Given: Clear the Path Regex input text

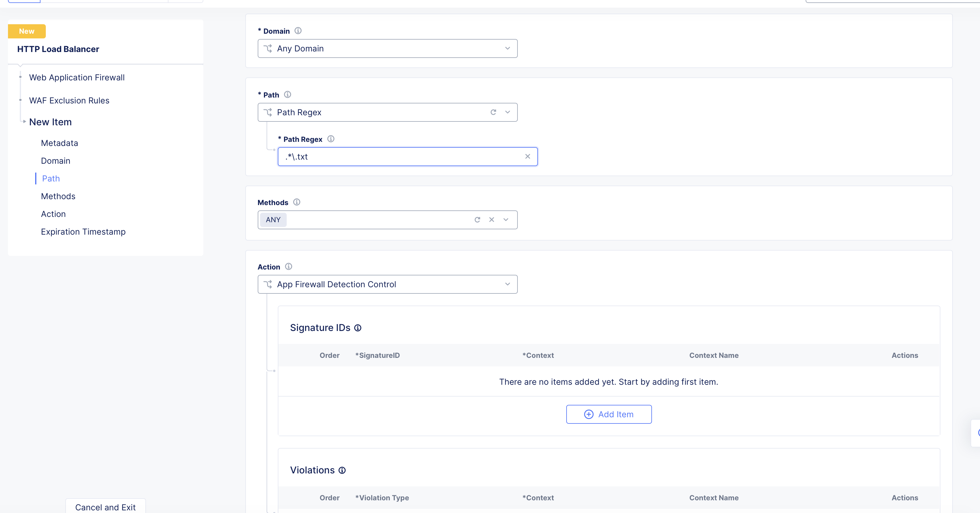Looking at the screenshot, I should point(527,156).
